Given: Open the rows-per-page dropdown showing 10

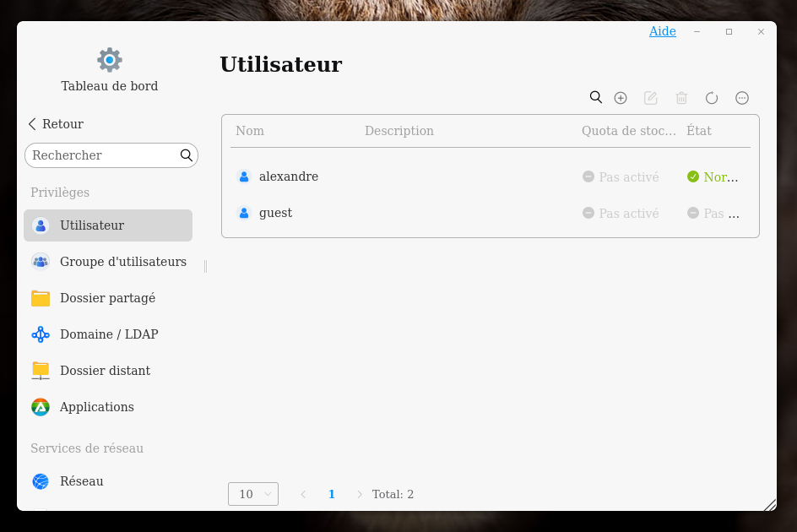Looking at the screenshot, I should point(253,494).
